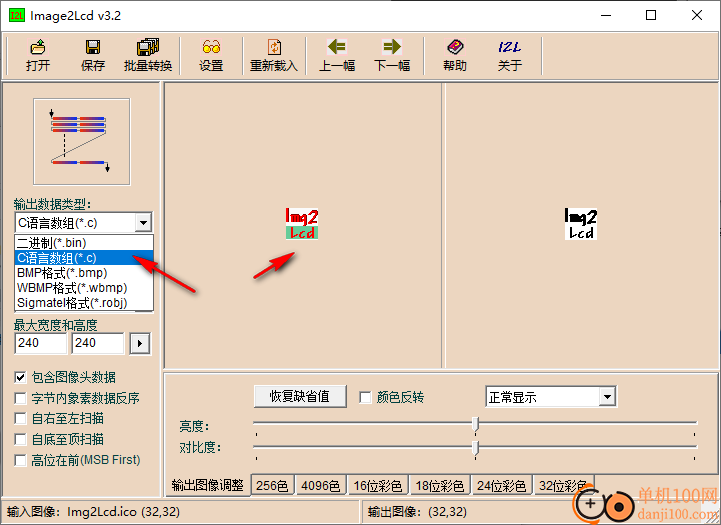Image resolution: width=721 pixels, height=525 pixels.
Task: Toggle 颜色反转 color invert checkbox
Action: pos(365,397)
